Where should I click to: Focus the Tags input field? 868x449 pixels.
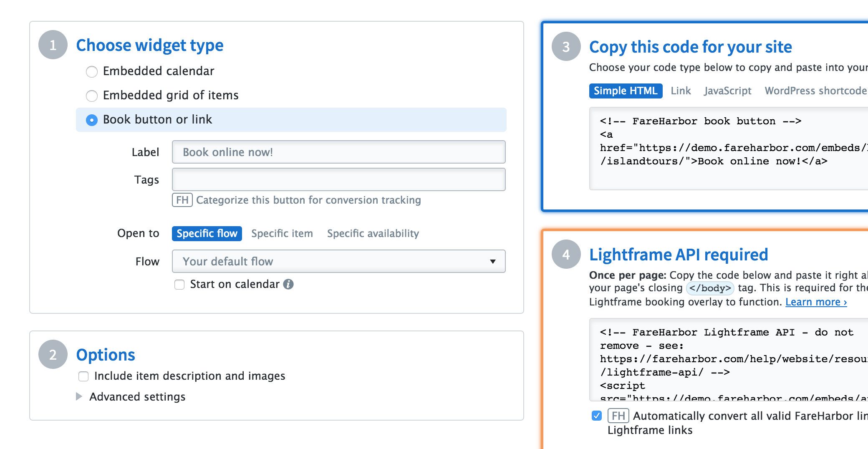pos(338,179)
